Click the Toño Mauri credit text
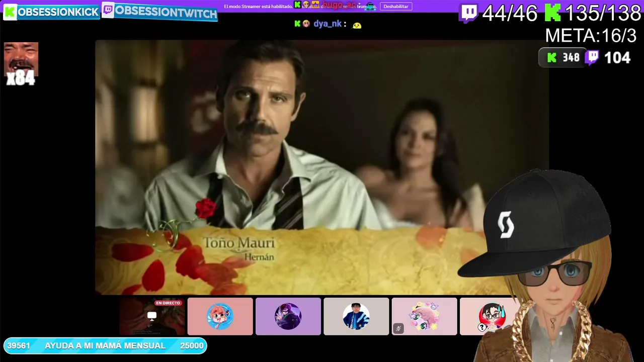The height and width of the screenshot is (362, 644). coord(239,243)
